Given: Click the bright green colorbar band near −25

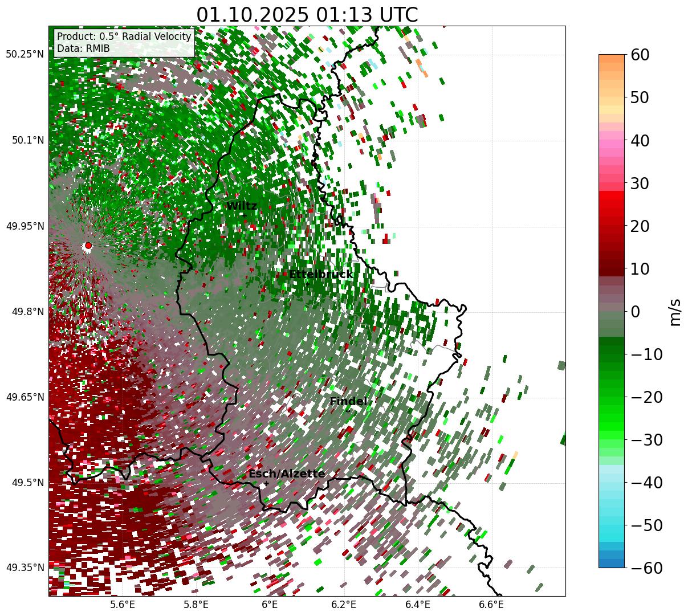Looking at the screenshot, I should pos(612,419).
